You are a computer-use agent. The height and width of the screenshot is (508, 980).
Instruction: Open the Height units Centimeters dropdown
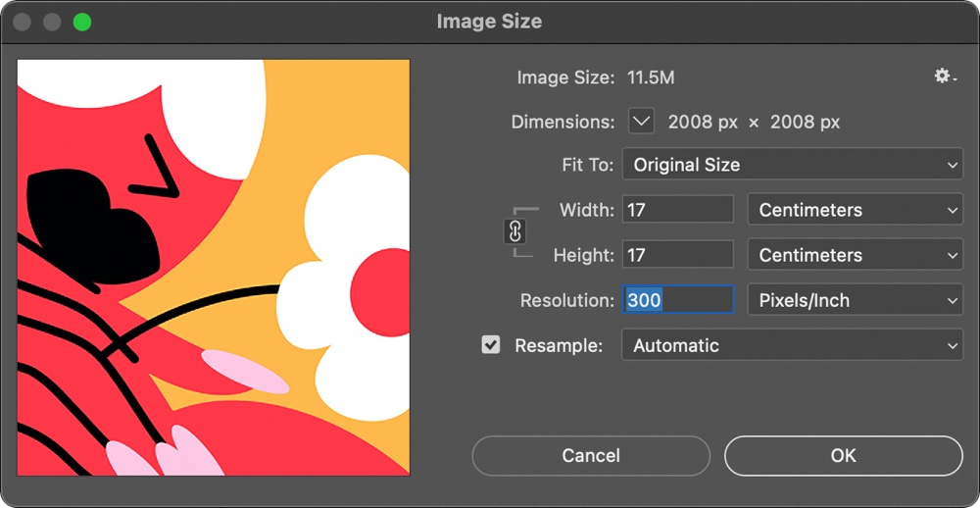(x=855, y=255)
